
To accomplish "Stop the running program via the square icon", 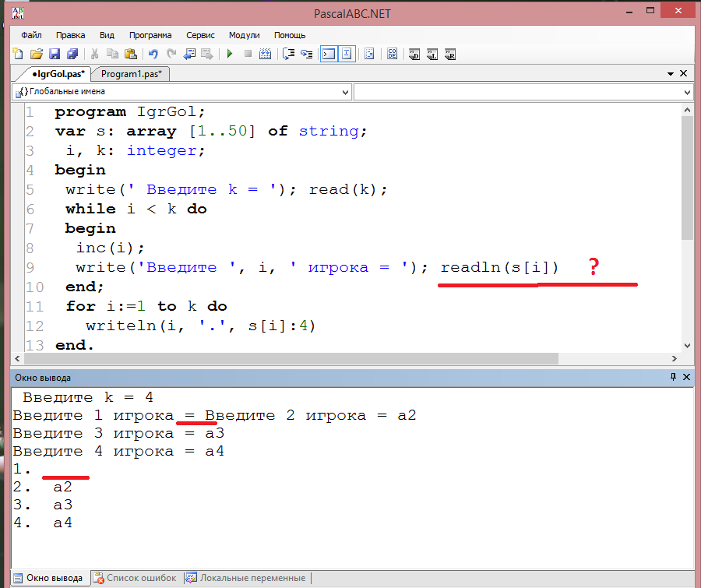I will (248, 54).
